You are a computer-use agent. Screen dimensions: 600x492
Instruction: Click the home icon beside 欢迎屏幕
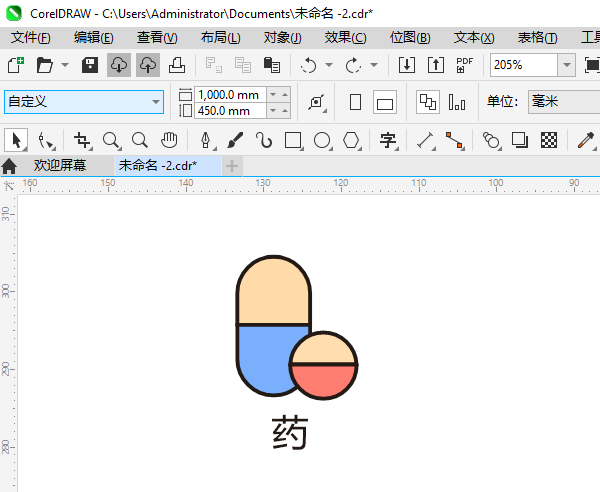click(9, 166)
